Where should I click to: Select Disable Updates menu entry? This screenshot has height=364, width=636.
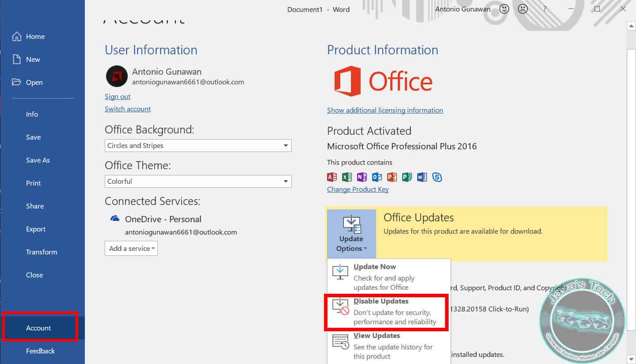point(388,312)
